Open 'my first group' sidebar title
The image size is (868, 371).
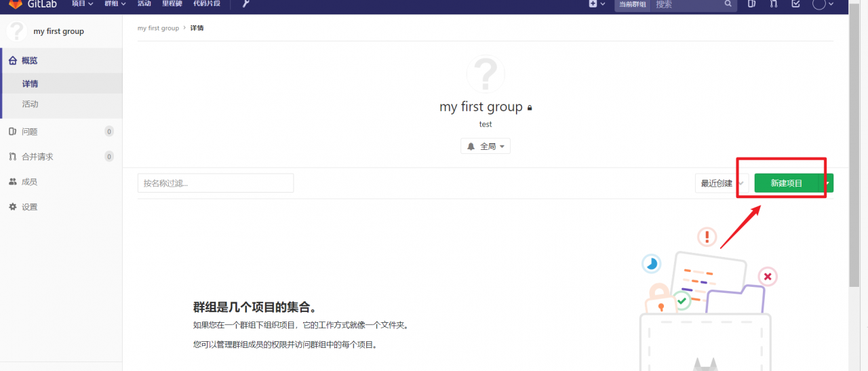coord(59,31)
